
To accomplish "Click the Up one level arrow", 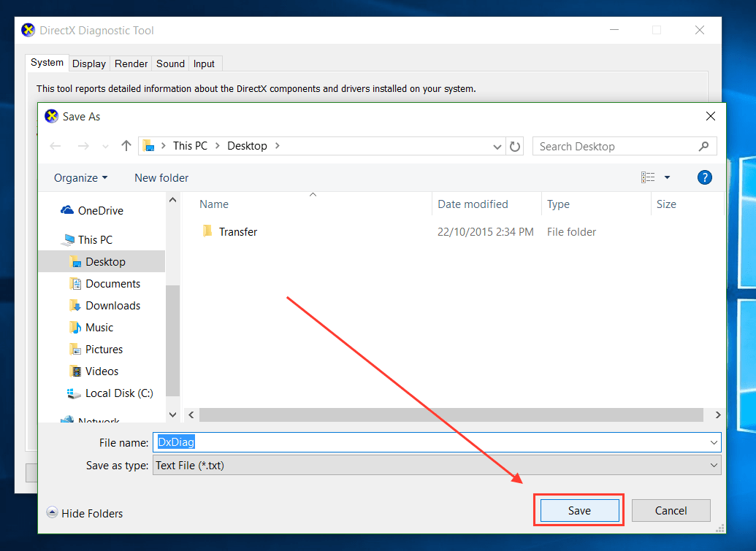I will pyautogui.click(x=126, y=146).
